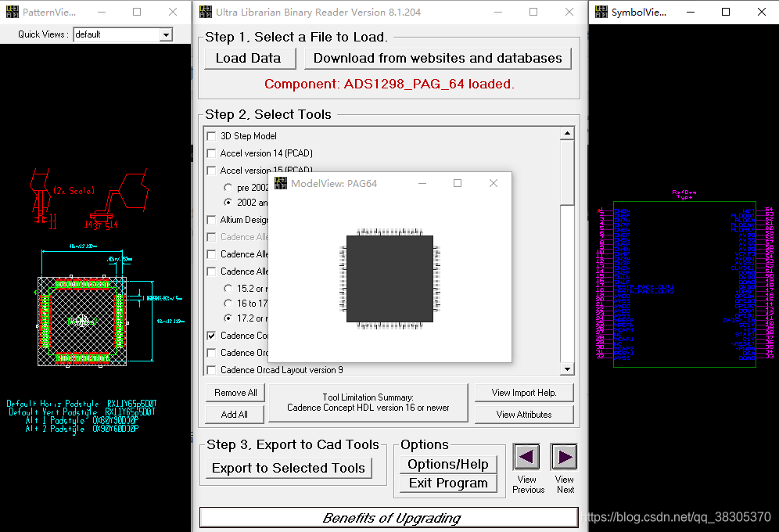Click the SymbolView window app icon
The height and width of the screenshot is (532, 779).
click(x=601, y=12)
